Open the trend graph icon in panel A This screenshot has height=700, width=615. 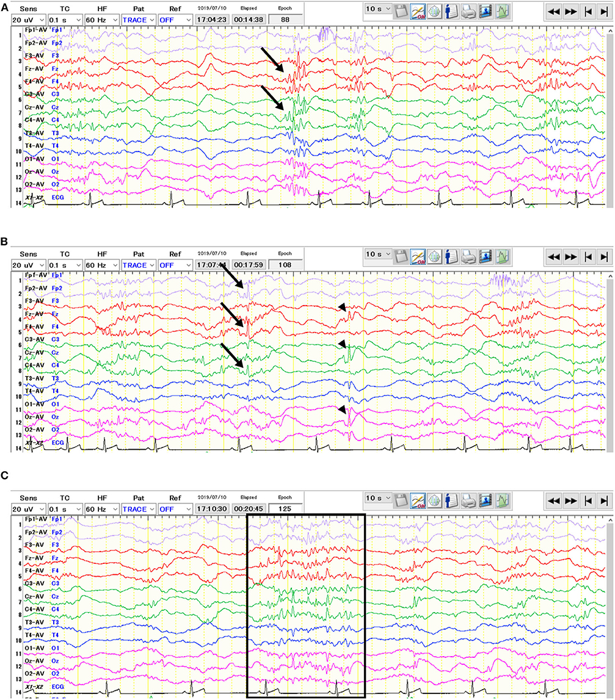tap(503, 12)
